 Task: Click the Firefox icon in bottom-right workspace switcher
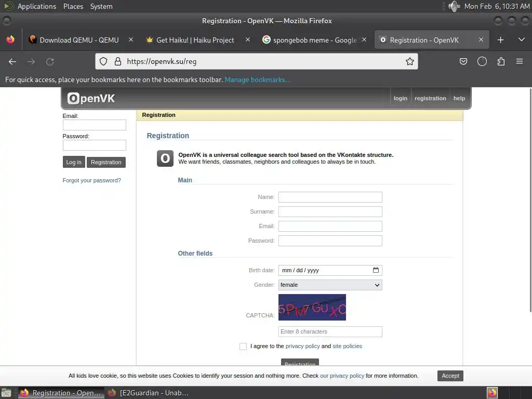click(x=492, y=393)
